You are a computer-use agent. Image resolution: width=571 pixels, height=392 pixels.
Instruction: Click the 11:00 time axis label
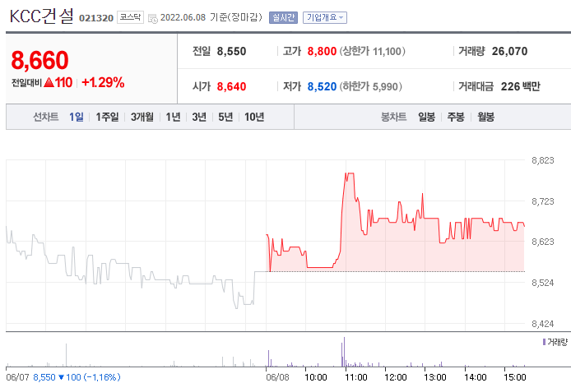356,377
